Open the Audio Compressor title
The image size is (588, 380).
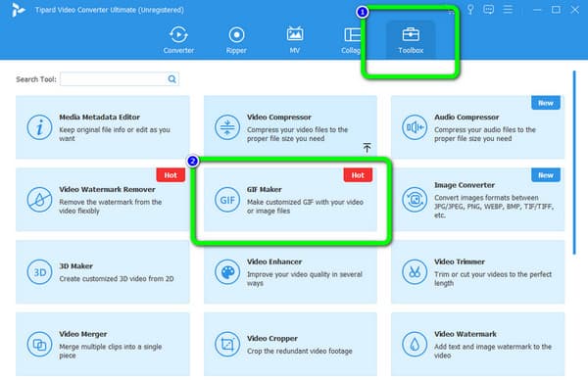tap(466, 117)
